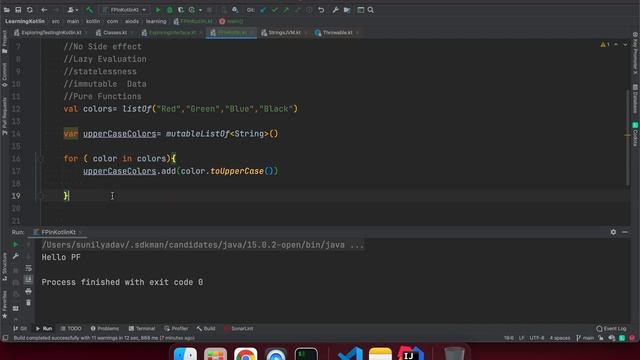
Task: Start debugging with the bug icon
Action: click(170, 10)
